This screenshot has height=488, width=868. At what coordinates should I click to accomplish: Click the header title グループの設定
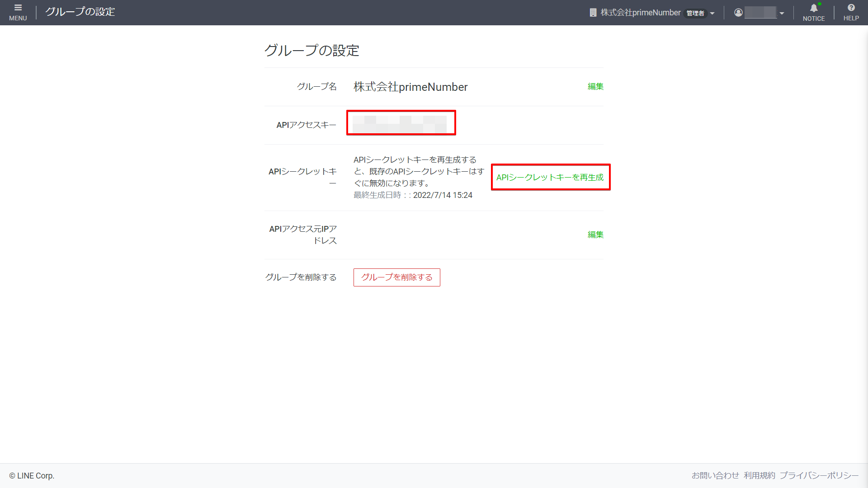pos(80,12)
